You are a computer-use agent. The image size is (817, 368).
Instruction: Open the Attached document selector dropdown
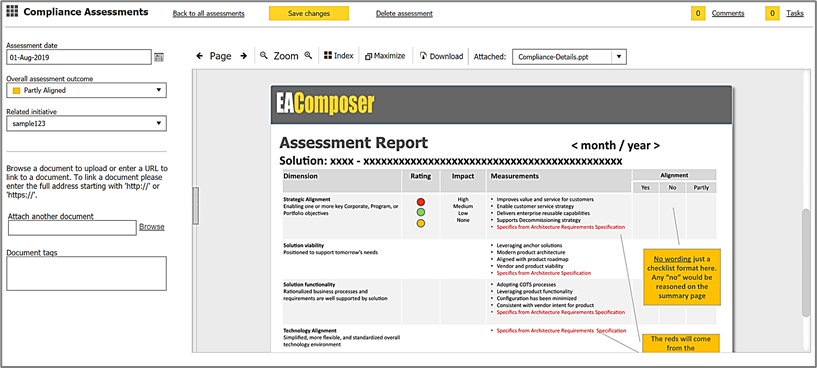point(570,57)
